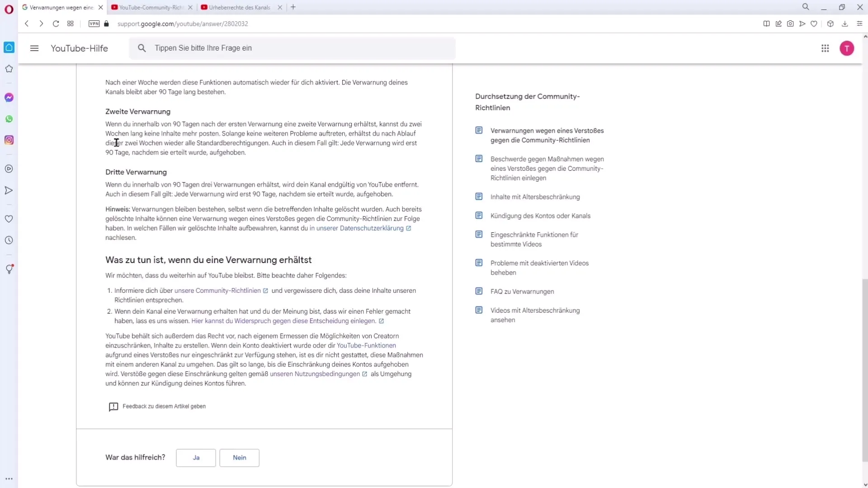Go back with the browser back arrow

pos(27,23)
